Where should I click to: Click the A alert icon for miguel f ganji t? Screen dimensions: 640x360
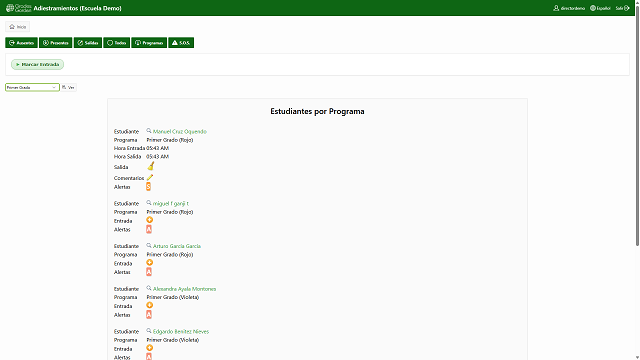coord(149,229)
